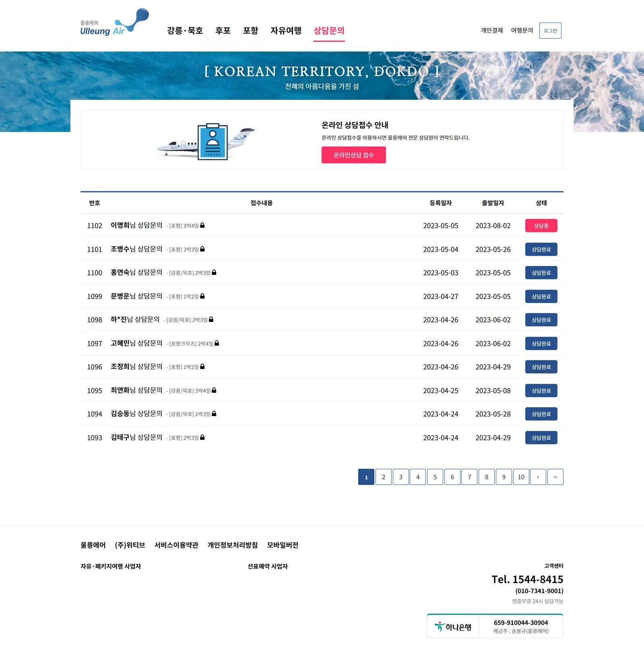Click lock icon on 고혜민 inquiry row
The image size is (644, 670).
(217, 343)
